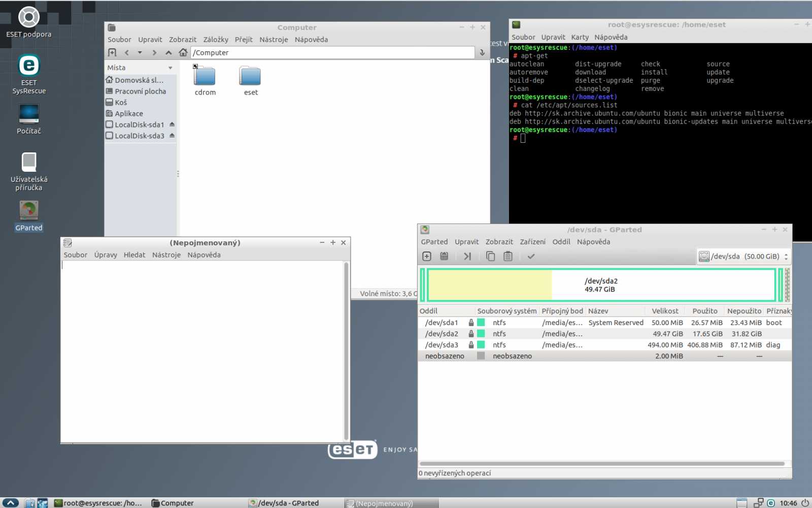Open ESET podpora desktop icon
Image resolution: width=812 pixels, height=508 pixels.
29,22
